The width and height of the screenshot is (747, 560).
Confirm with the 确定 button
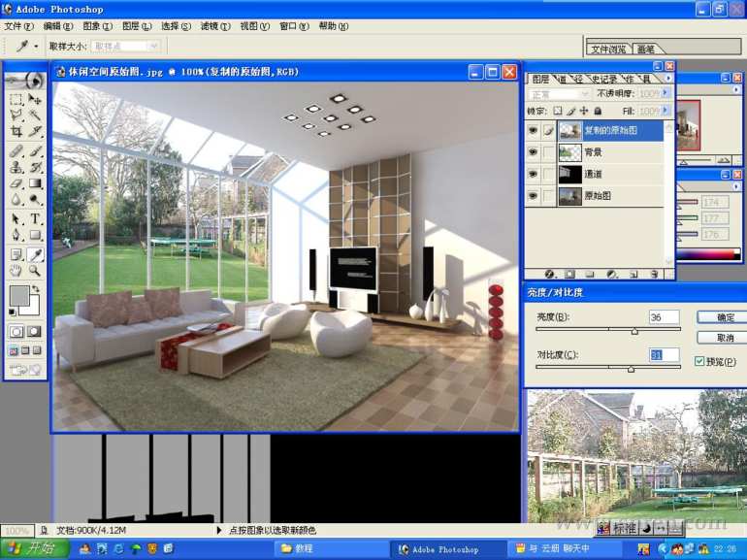click(724, 317)
